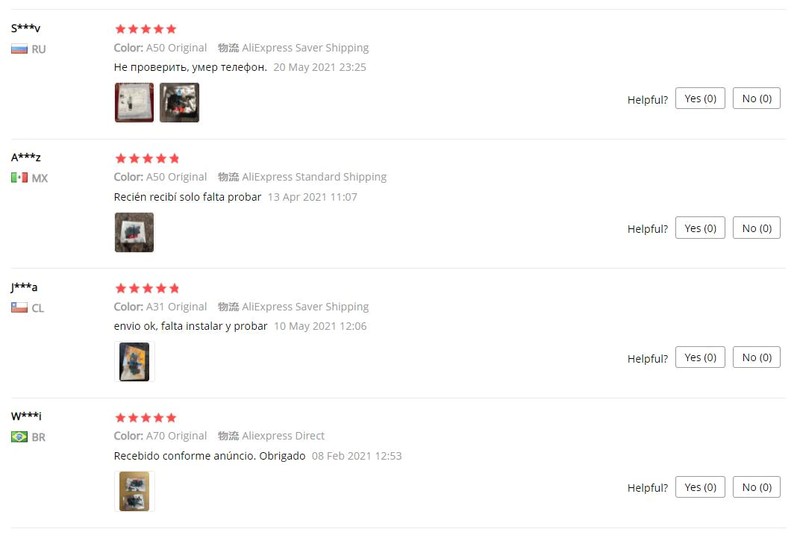Image resolution: width=800 pixels, height=538 pixels.
Task: Vote No (0) on W***i's Brazilian review
Action: point(757,487)
